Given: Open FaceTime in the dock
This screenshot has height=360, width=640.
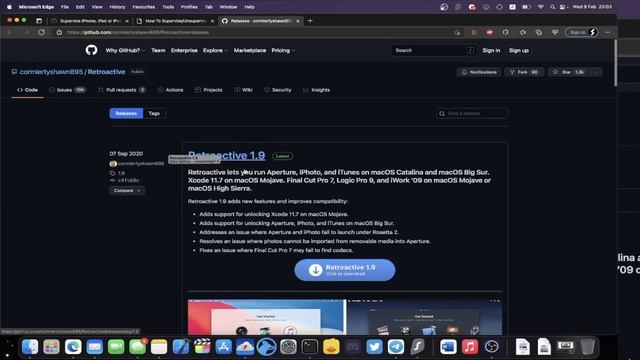Looking at the screenshot, I should (x=116, y=347).
